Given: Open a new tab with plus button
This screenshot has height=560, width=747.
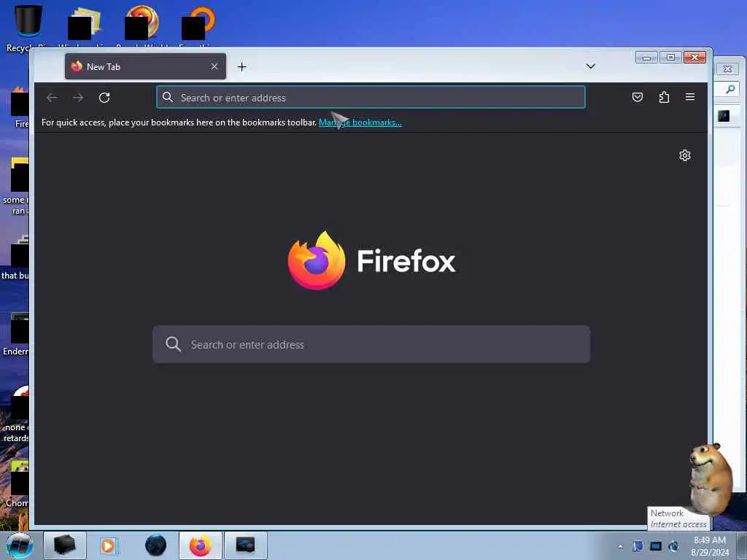Looking at the screenshot, I should coord(241,66).
